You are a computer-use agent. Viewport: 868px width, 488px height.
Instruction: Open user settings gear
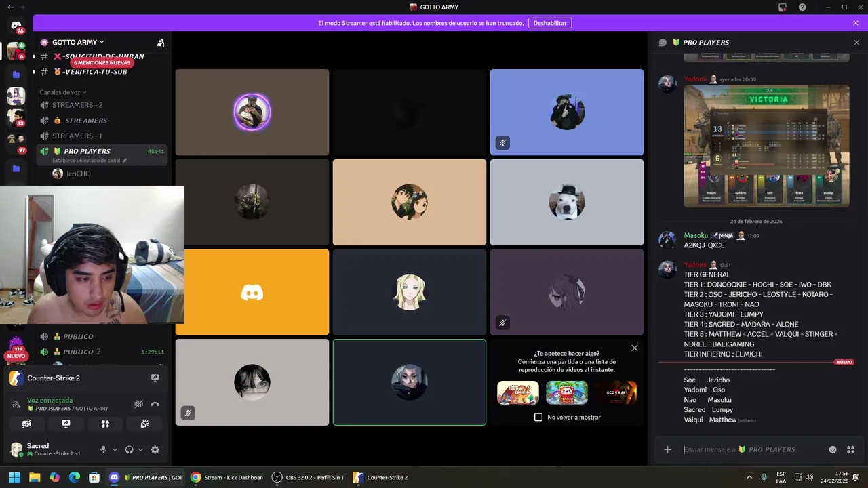point(155,449)
